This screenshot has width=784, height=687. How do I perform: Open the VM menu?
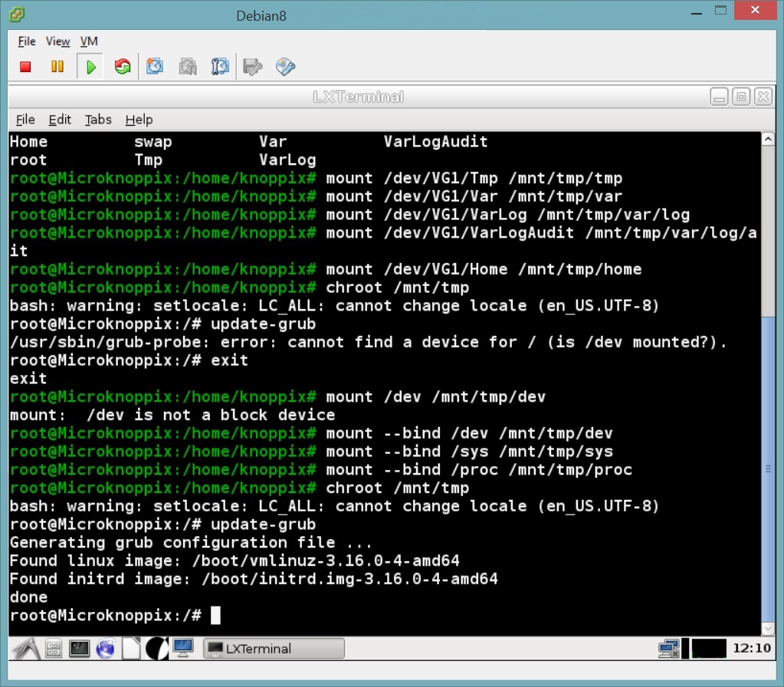[89, 41]
